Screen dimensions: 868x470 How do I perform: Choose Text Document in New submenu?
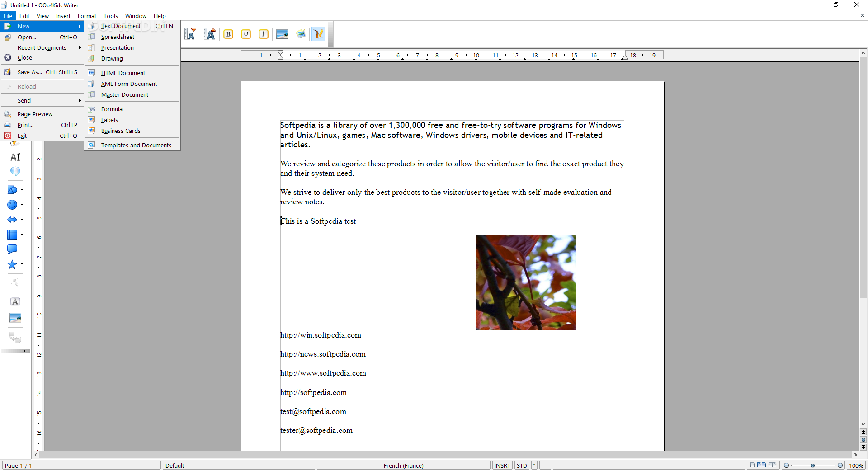pos(132,26)
